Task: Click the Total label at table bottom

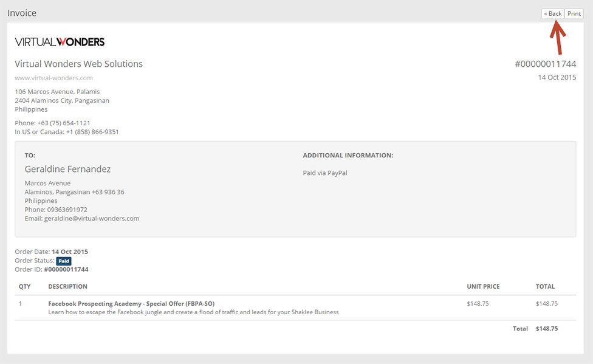Action: tap(520, 328)
